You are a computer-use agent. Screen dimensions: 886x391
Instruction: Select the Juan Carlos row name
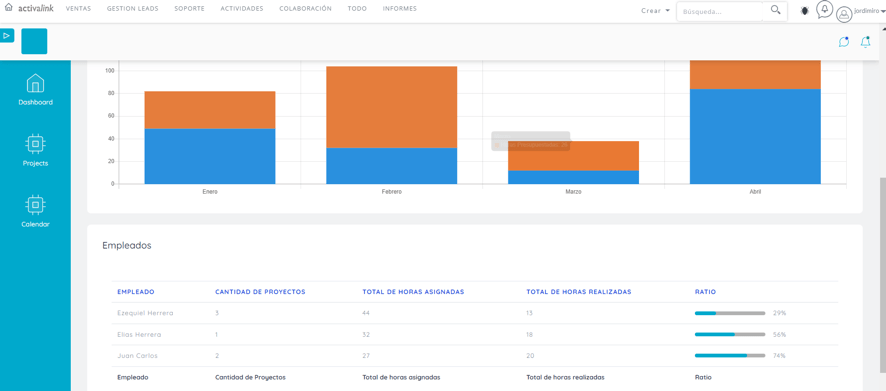(137, 356)
